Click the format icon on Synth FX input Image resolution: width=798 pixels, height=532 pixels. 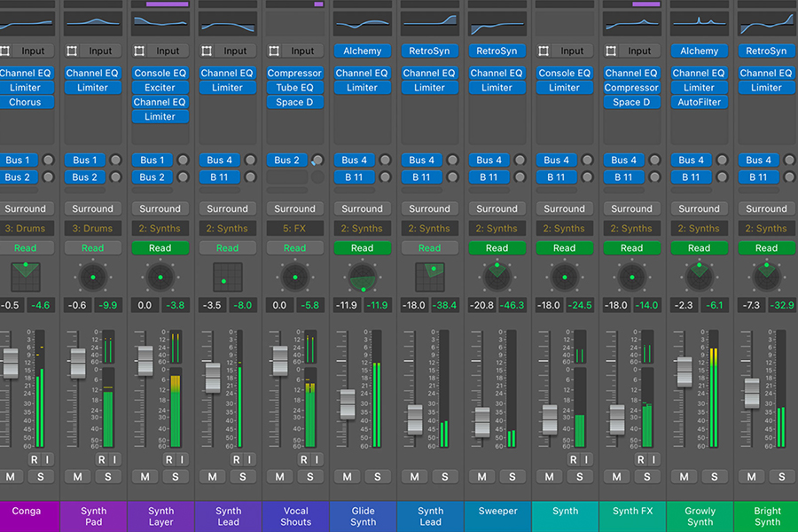(x=611, y=51)
